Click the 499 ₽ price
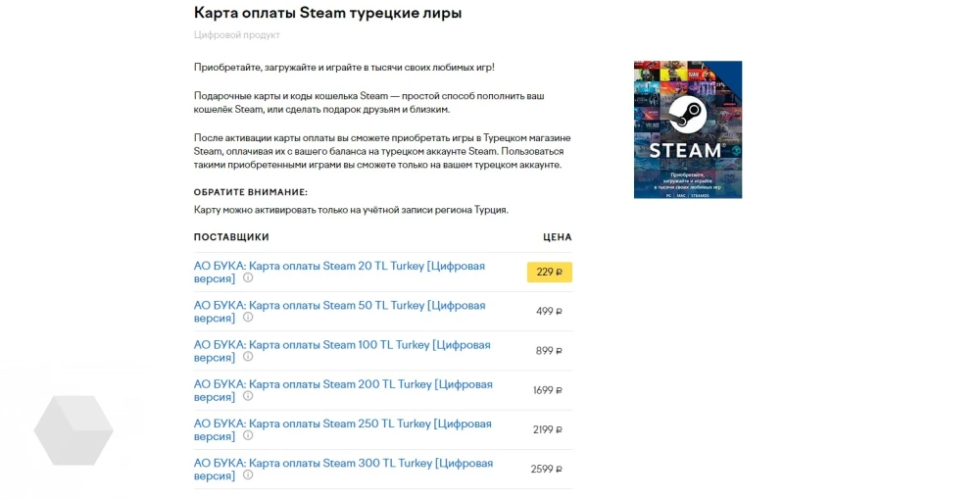This screenshot has height=500, width=980. tap(549, 312)
